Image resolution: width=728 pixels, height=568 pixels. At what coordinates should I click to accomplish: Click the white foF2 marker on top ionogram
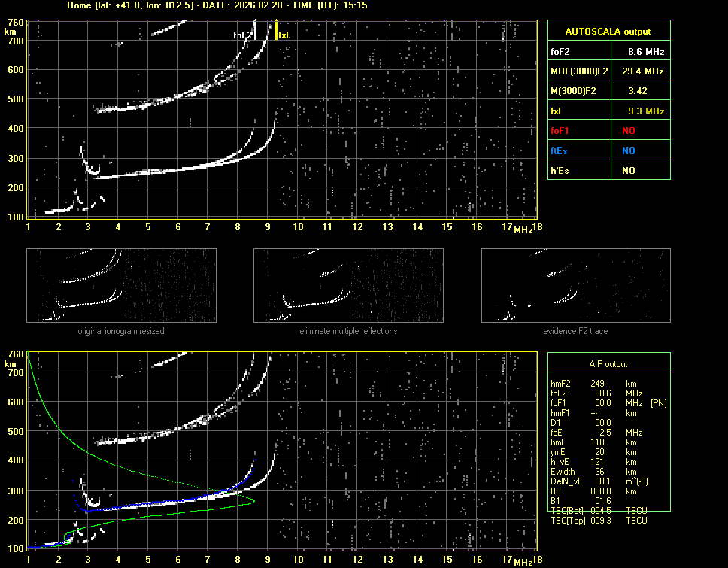tap(255, 30)
